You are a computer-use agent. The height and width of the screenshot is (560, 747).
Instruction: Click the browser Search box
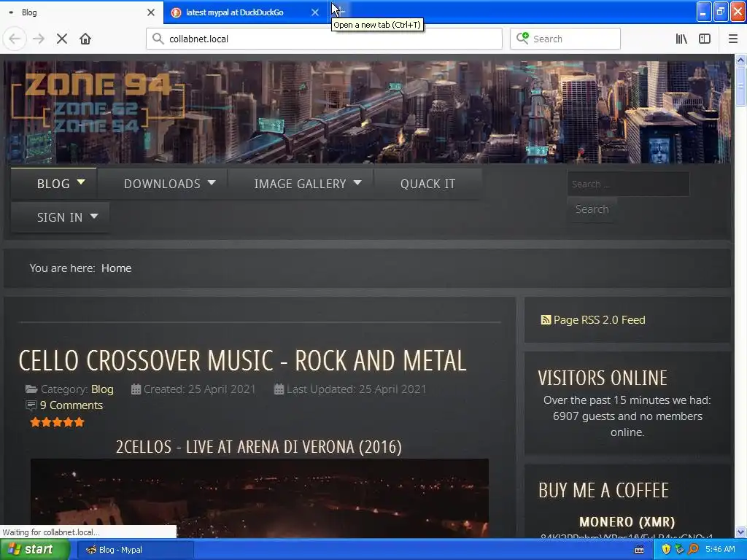(x=565, y=39)
